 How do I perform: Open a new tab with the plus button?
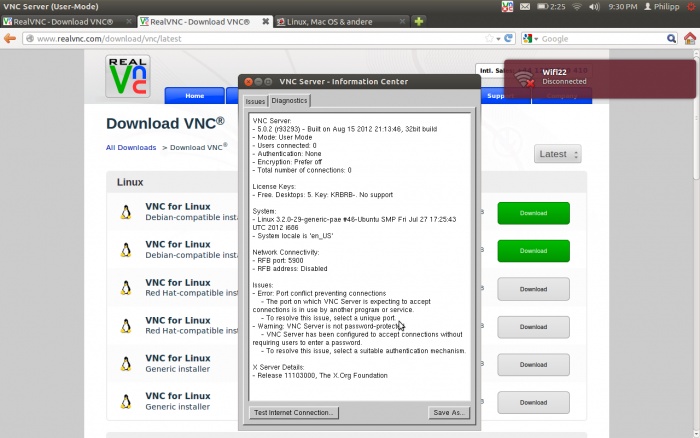pyautogui.click(x=419, y=21)
